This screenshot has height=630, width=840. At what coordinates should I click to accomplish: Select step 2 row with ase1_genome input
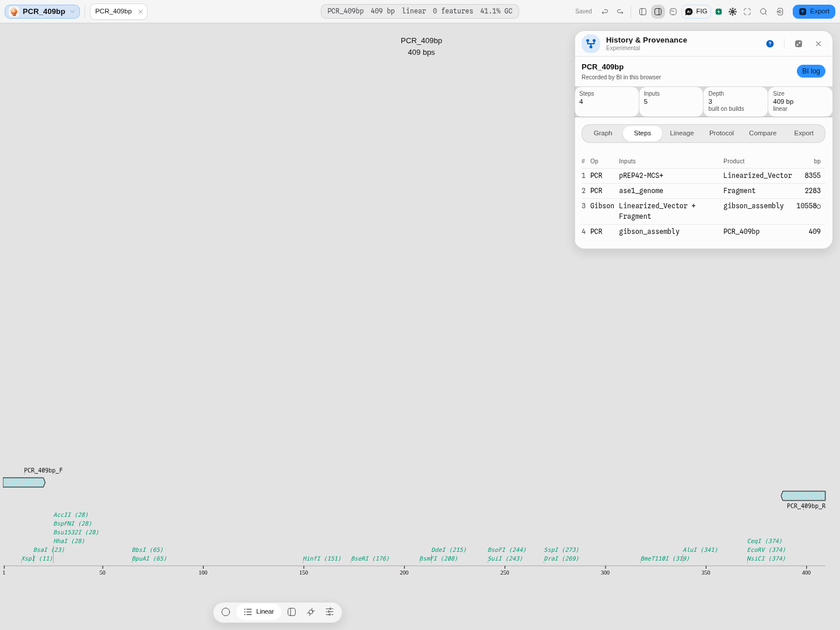(703, 191)
